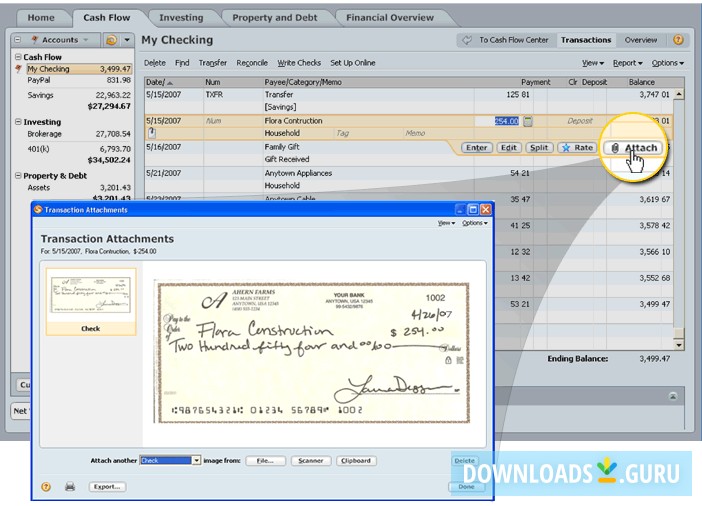Viewport: 702px width, 506px height.
Task: Switch to the Cash Flow tab
Action: click(107, 18)
